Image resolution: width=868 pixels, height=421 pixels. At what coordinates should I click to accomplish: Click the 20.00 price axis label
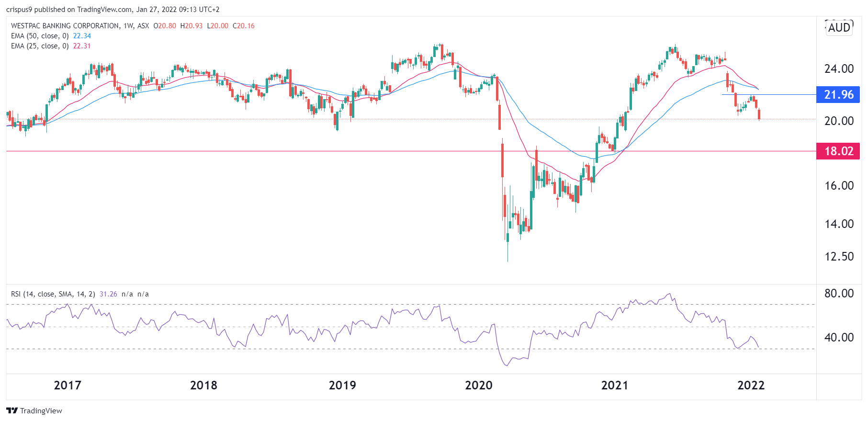(x=839, y=121)
